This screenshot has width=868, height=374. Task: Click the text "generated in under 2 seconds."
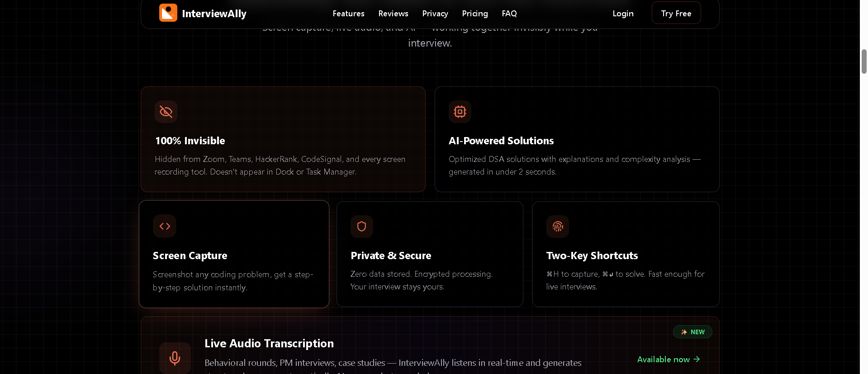(x=503, y=172)
